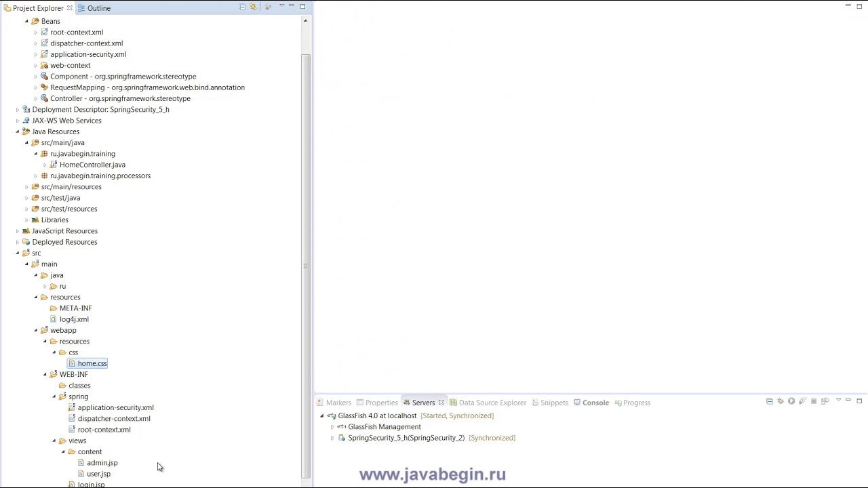Click META-INF folder
The width and height of the screenshot is (868, 488).
[75, 308]
